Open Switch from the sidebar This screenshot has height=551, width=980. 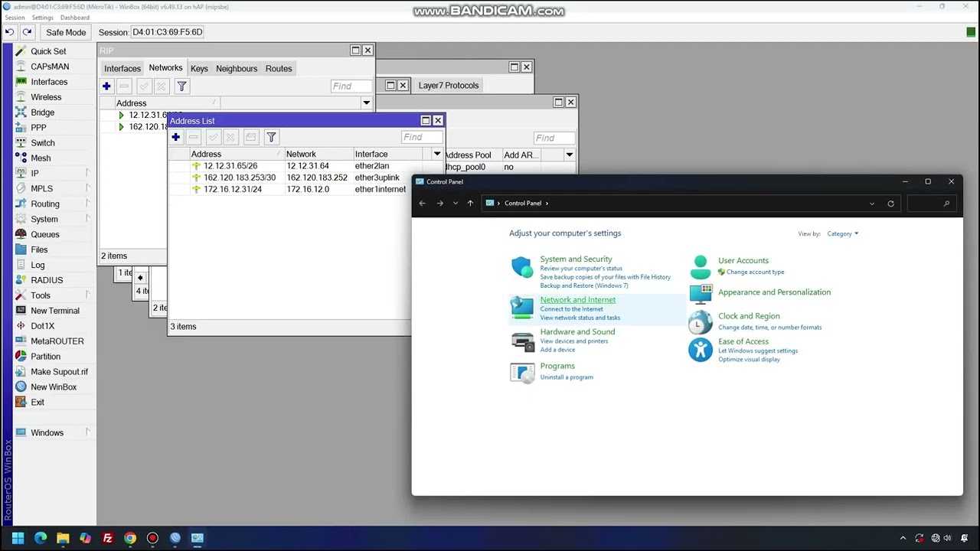[x=43, y=143]
